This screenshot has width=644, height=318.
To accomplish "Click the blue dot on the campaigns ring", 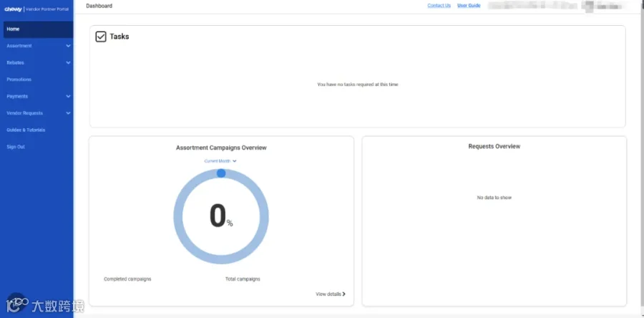I will point(221,173).
